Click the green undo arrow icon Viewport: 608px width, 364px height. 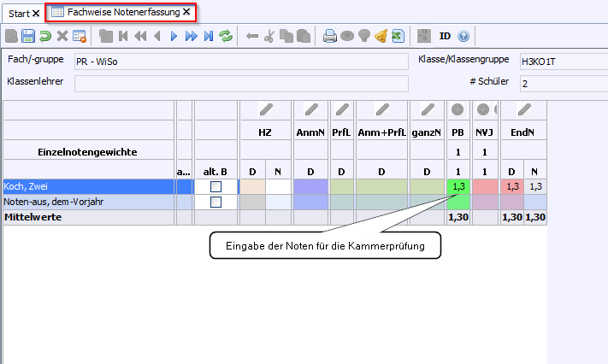[x=44, y=36]
